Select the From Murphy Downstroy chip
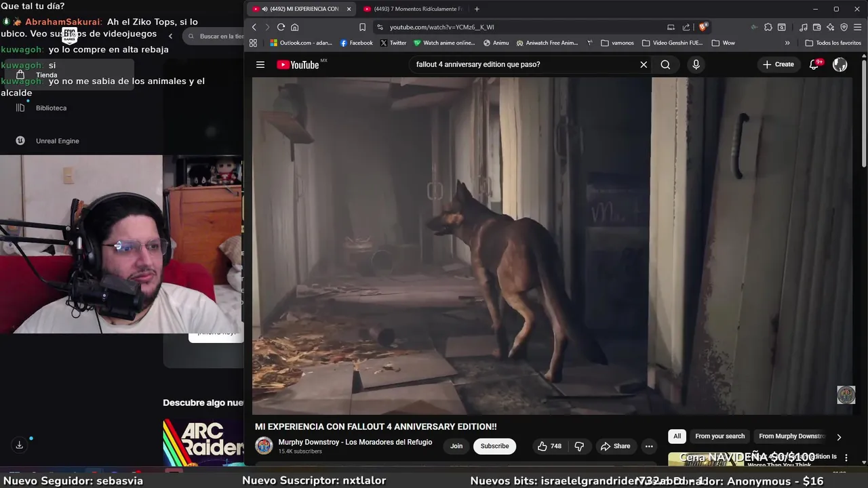 [791, 436]
